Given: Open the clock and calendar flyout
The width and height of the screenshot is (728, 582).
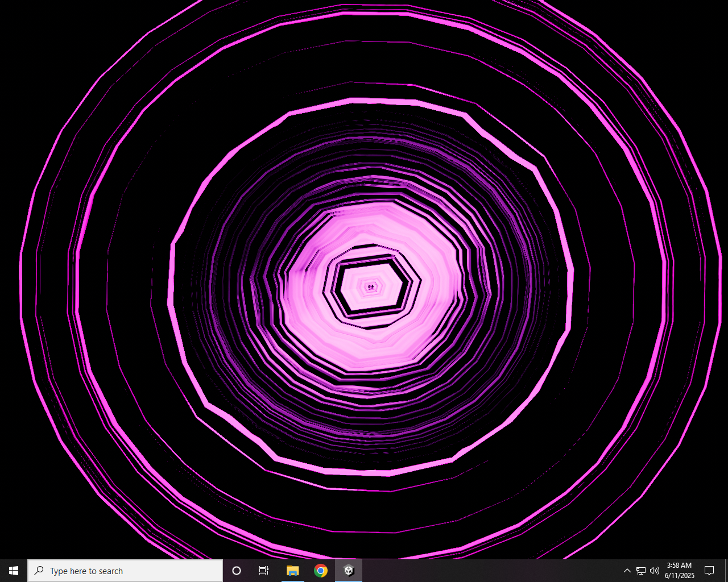Looking at the screenshot, I should pyautogui.click(x=679, y=571).
